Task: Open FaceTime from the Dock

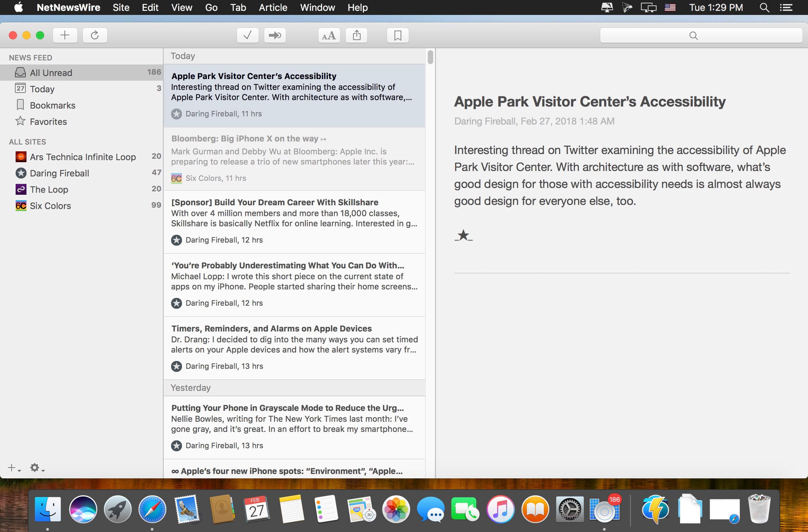Action: [465, 509]
